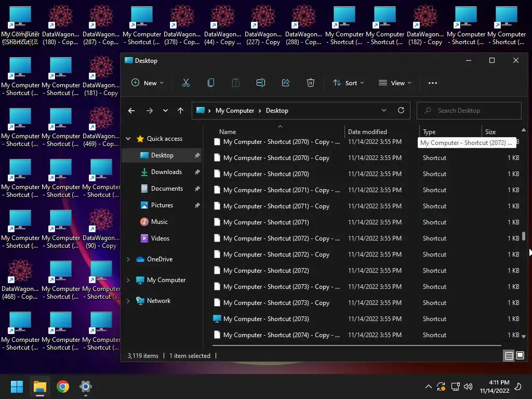Select Pictures in the navigation pane
532x399 pixels.
(162, 205)
